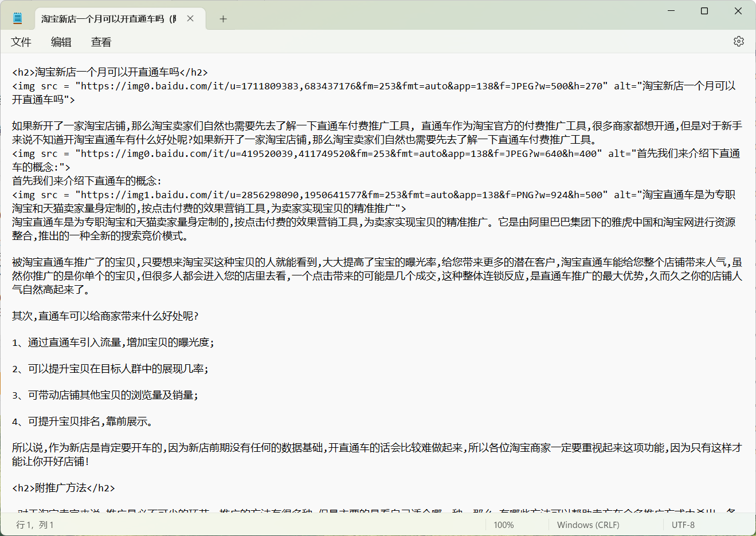The height and width of the screenshot is (536, 756).
Task: Open the Notepad settings gear
Action: (x=738, y=41)
